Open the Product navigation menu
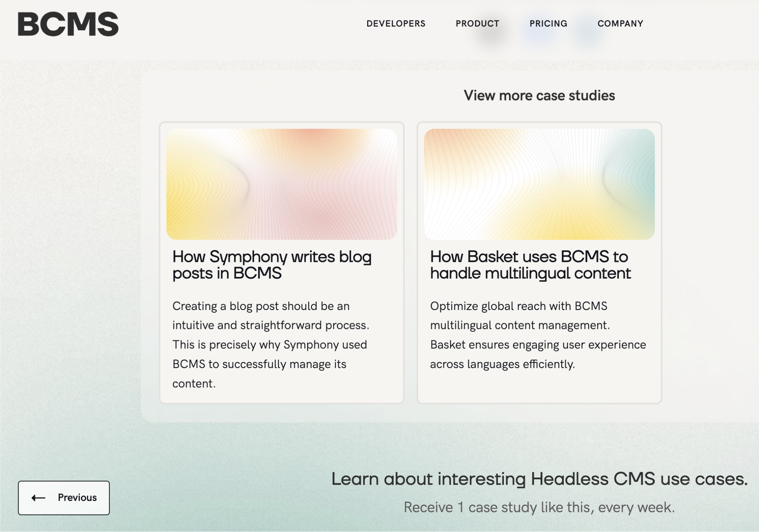Image resolution: width=759 pixels, height=532 pixels. click(477, 24)
